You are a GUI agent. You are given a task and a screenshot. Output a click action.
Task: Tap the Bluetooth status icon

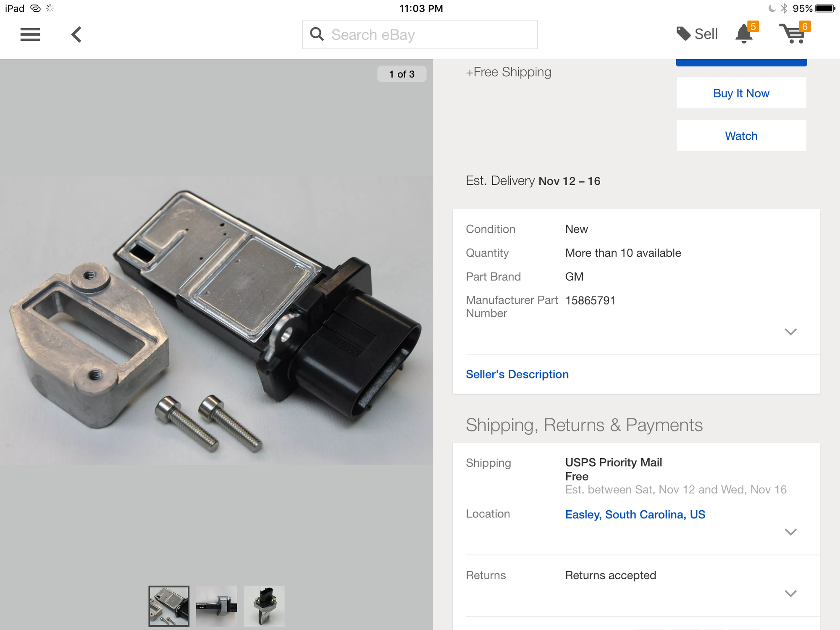coord(784,8)
